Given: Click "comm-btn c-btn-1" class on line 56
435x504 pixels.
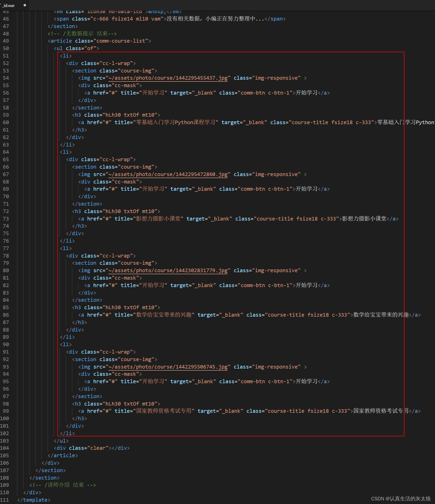Looking at the screenshot, I should (265, 93).
